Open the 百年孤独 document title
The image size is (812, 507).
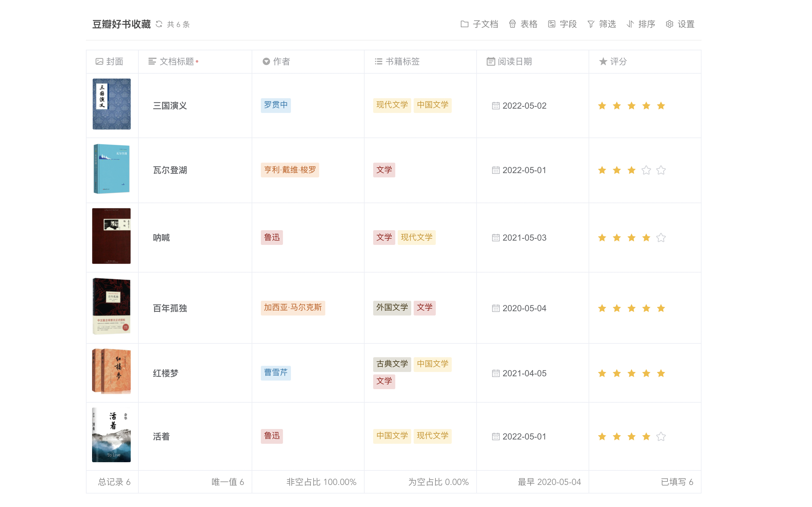(170, 308)
